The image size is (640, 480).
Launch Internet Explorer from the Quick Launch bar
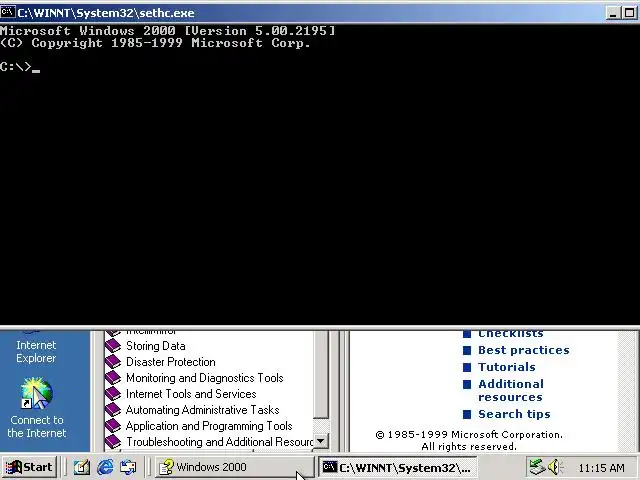pyautogui.click(x=105, y=467)
